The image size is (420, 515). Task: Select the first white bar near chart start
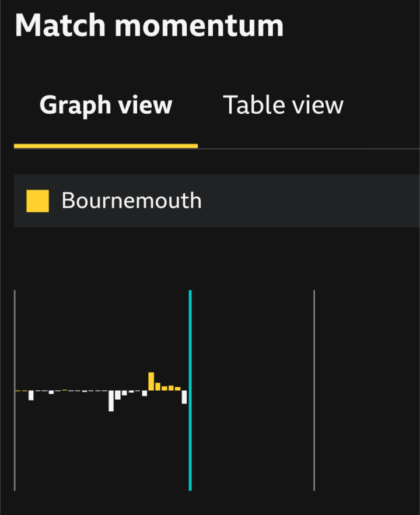pos(31,395)
